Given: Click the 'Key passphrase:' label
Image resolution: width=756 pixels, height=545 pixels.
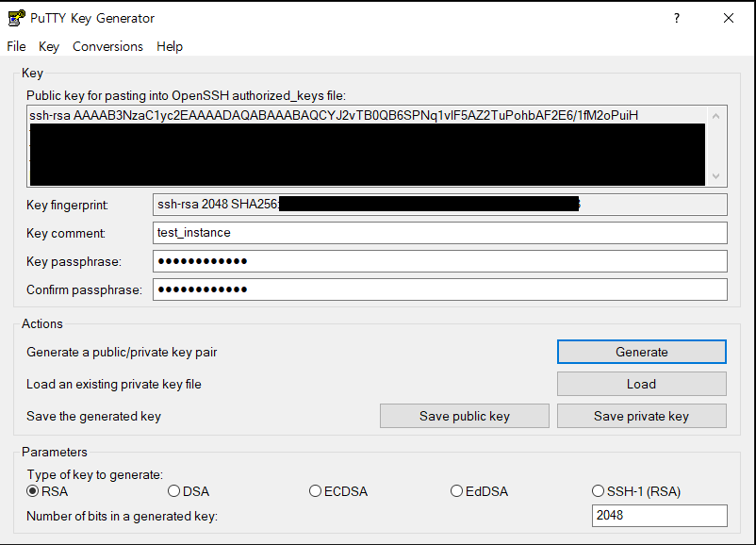Looking at the screenshot, I should coord(74,261).
